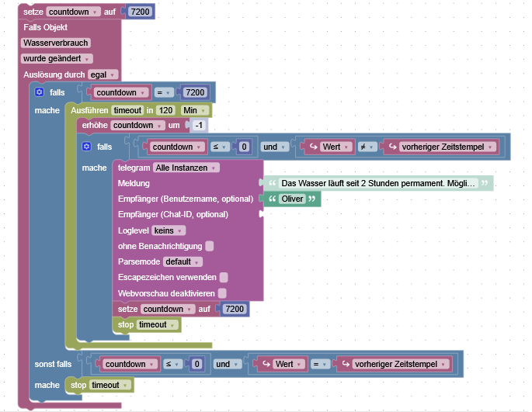The height and width of the screenshot is (412, 532).
Task: Open the Min time unit dropdown
Action: point(195,110)
